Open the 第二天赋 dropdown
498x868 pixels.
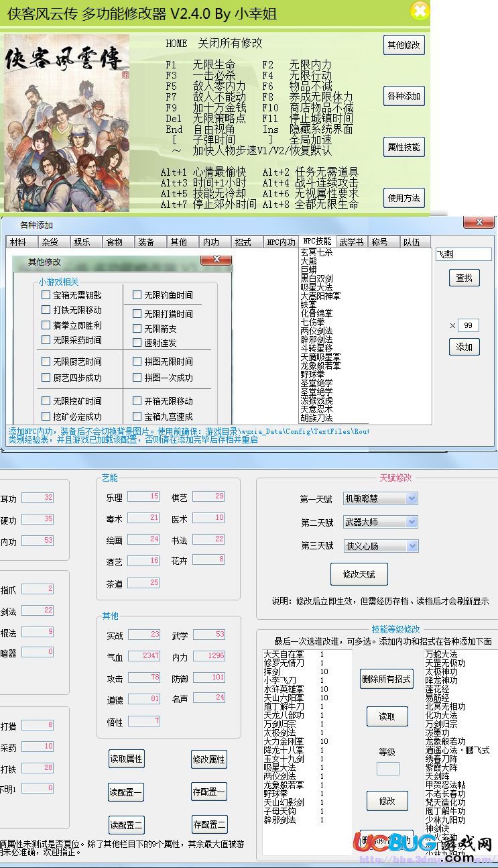pos(380,522)
